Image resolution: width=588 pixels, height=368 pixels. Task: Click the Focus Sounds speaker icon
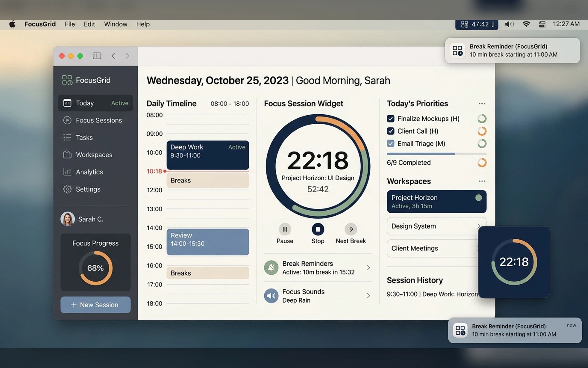tap(271, 296)
